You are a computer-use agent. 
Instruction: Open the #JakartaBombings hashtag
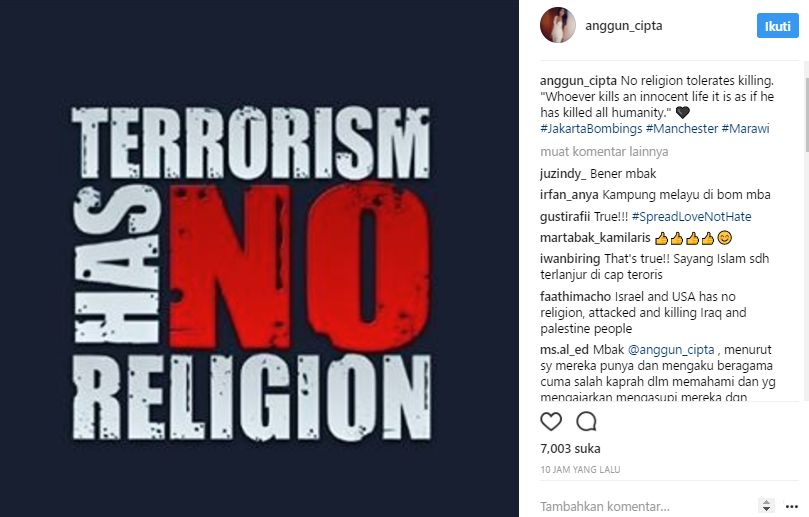click(591, 128)
